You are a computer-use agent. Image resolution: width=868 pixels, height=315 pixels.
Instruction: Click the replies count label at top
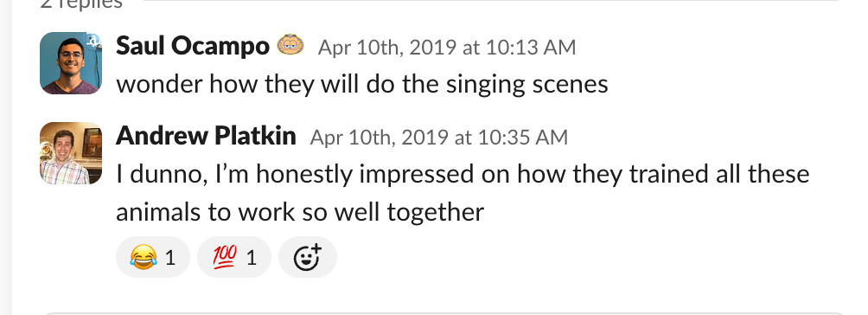81,3
